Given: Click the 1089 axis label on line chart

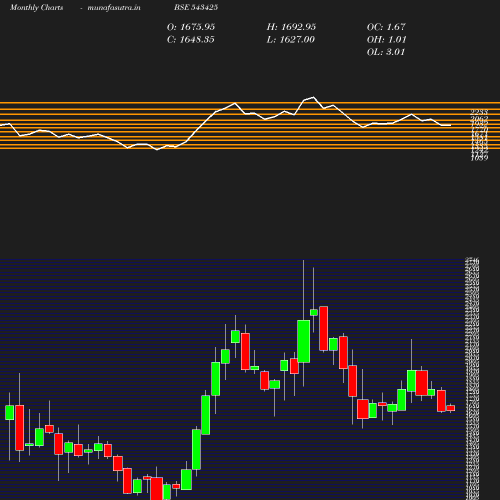Looking at the screenshot, I should [x=479, y=158].
